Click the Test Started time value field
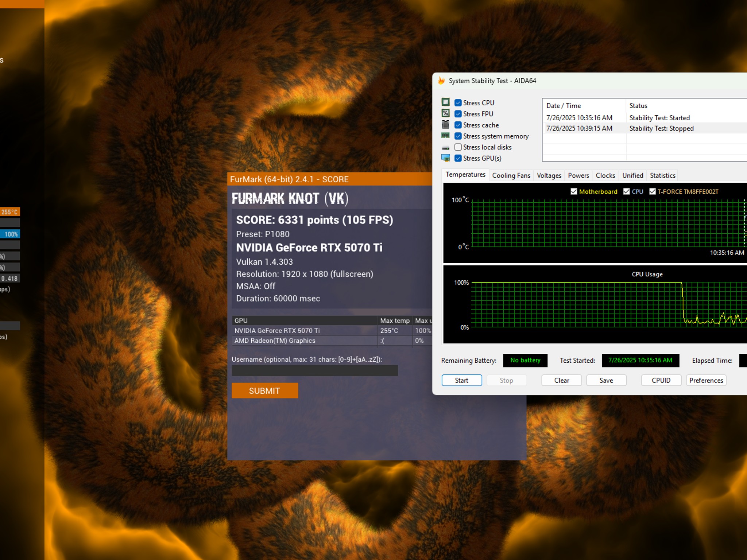This screenshot has width=747, height=560. tap(640, 360)
